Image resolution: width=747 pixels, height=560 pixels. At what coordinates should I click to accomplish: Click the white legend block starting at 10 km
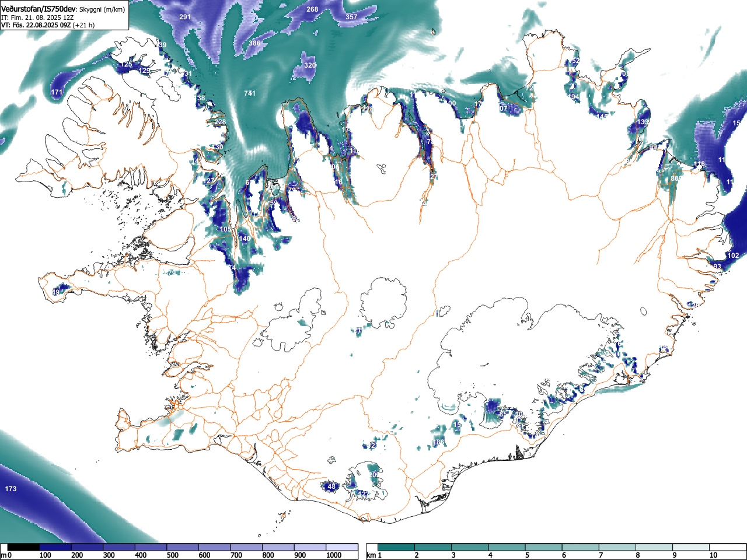pos(727,547)
